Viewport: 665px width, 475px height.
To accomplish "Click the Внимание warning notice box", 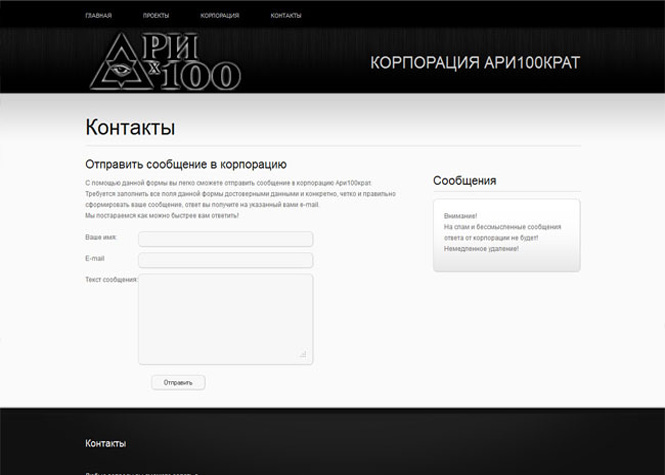I will click(x=506, y=235).
